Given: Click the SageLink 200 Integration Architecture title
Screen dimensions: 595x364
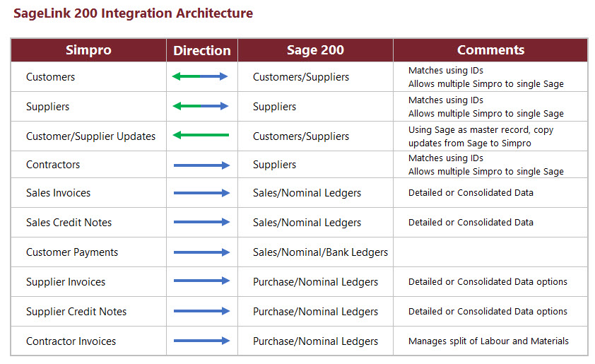Looking at the screenshot, I should pos(132,13).
